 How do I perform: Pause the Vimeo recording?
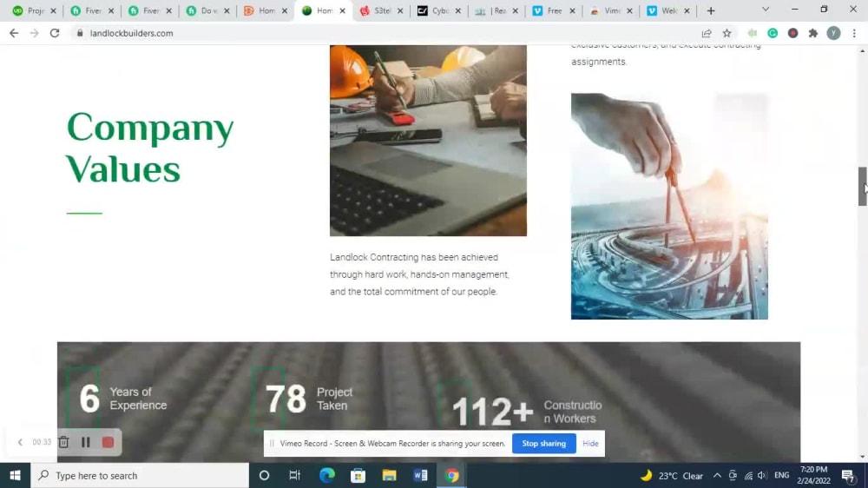[85, 442]
